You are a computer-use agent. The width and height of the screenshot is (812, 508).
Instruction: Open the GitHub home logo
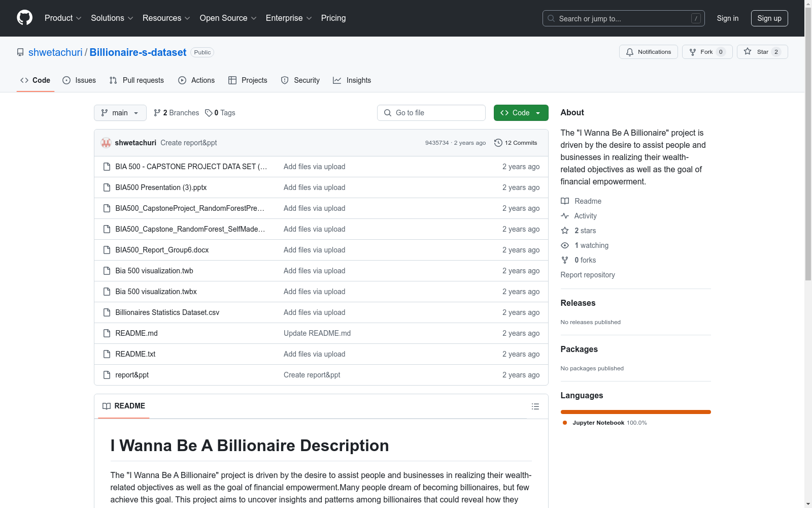(x=24, y=18)
